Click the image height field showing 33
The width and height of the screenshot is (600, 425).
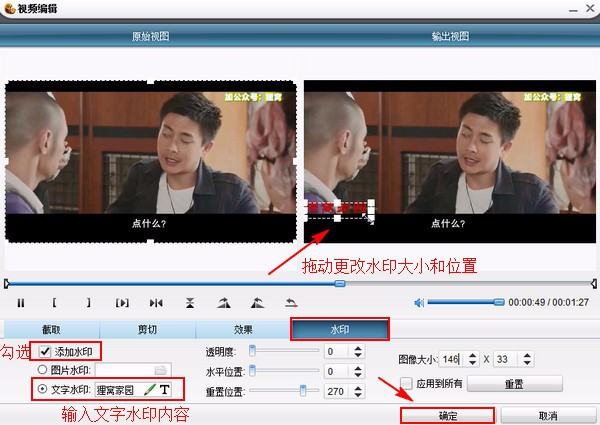507,359
